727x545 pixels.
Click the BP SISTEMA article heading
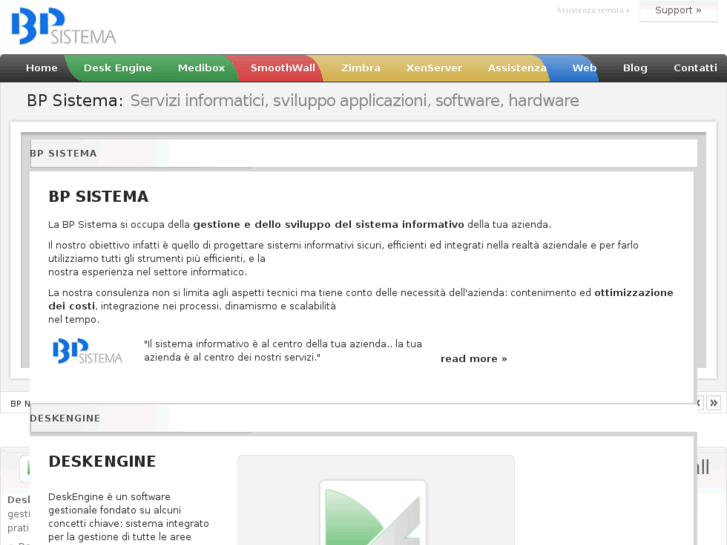[x=98, y=197]
